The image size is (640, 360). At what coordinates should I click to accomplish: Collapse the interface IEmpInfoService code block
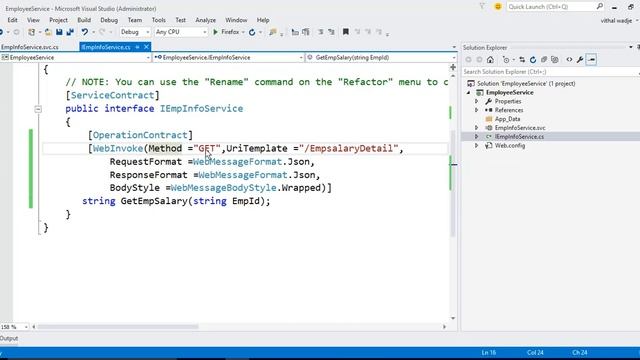(x=38, y=109)
